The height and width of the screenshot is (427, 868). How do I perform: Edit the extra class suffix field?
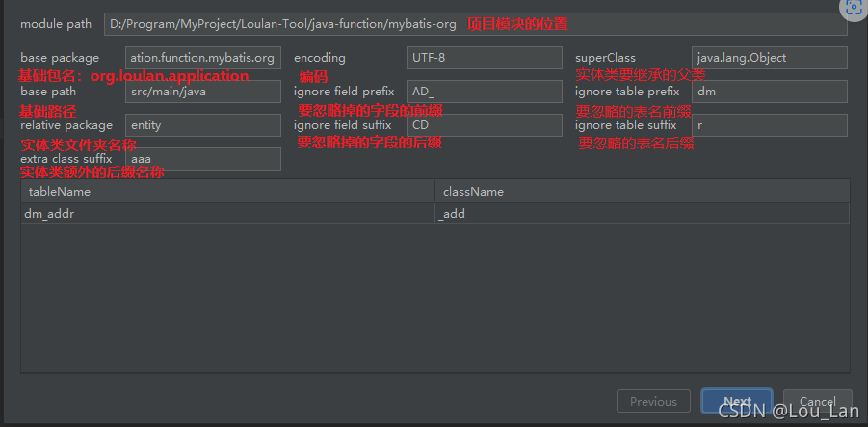[x=203, y=159]
